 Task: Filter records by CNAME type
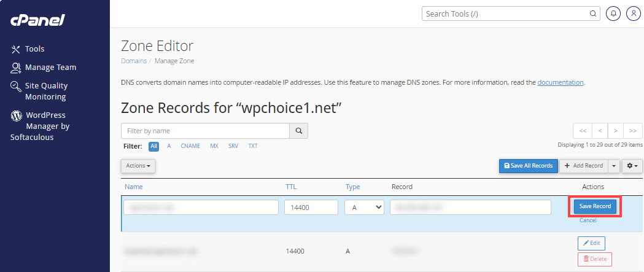[x=190, y=146]
